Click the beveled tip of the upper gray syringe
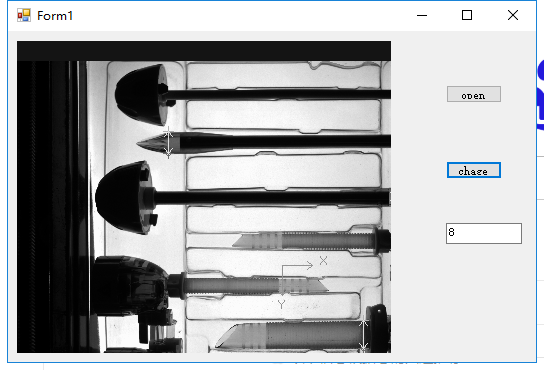 pos(243,240)
